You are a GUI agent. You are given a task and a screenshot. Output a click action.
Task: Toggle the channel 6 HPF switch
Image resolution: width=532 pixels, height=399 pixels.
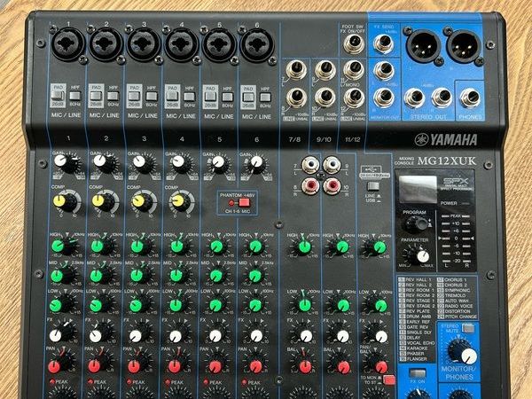[x=265, y=98]
